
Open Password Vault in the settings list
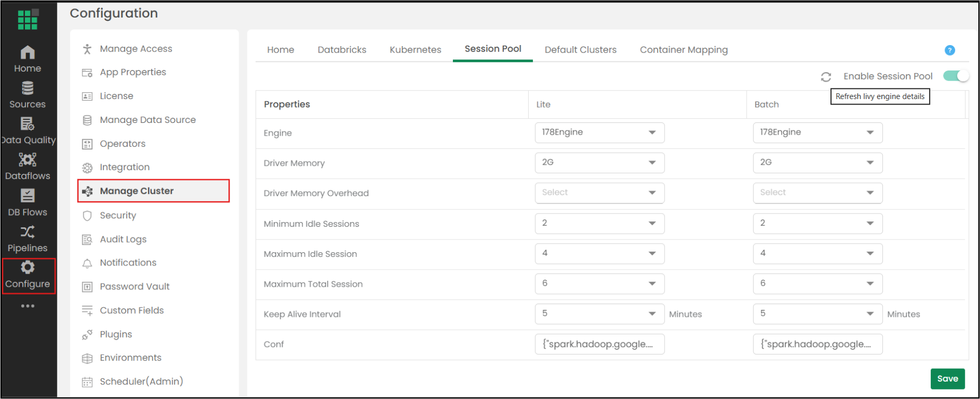[135, 287]
